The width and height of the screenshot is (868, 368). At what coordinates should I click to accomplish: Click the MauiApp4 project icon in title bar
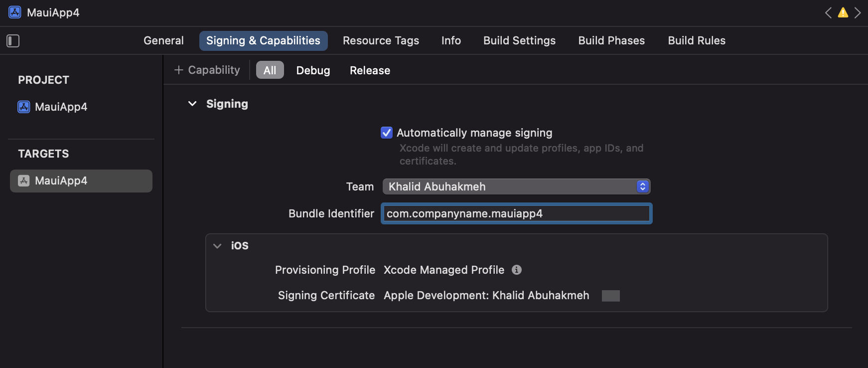pos(15,12)
